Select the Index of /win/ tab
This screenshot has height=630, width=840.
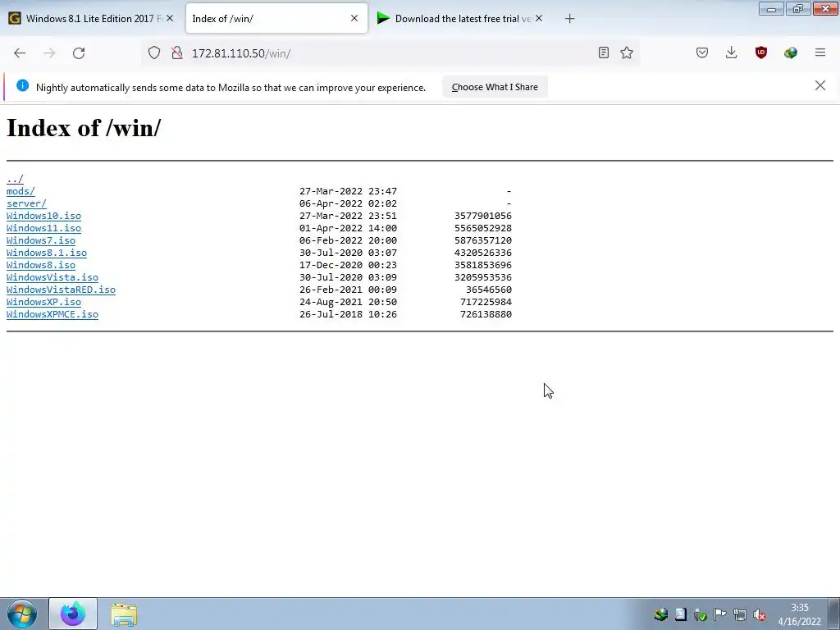(276, 18)
